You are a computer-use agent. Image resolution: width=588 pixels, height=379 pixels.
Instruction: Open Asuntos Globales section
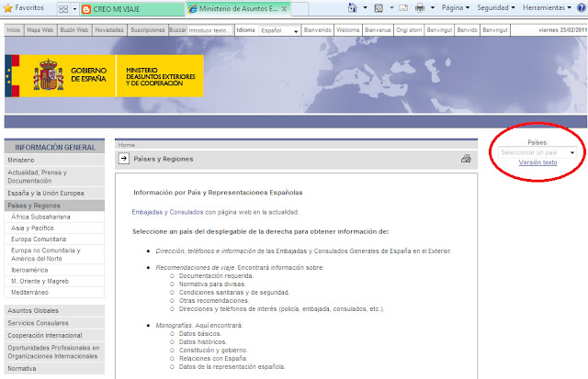point(54,311)
